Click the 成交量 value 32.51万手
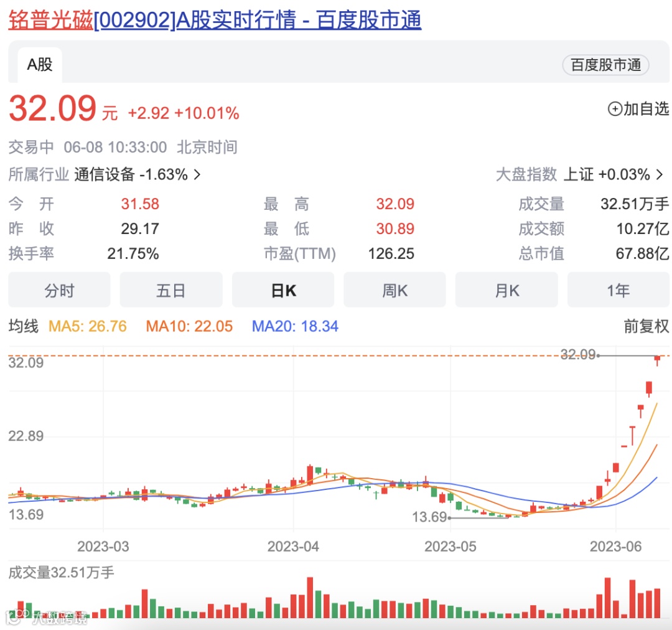Screen dimensions: 672x630 pyautogui.click(x=634, y=204)
